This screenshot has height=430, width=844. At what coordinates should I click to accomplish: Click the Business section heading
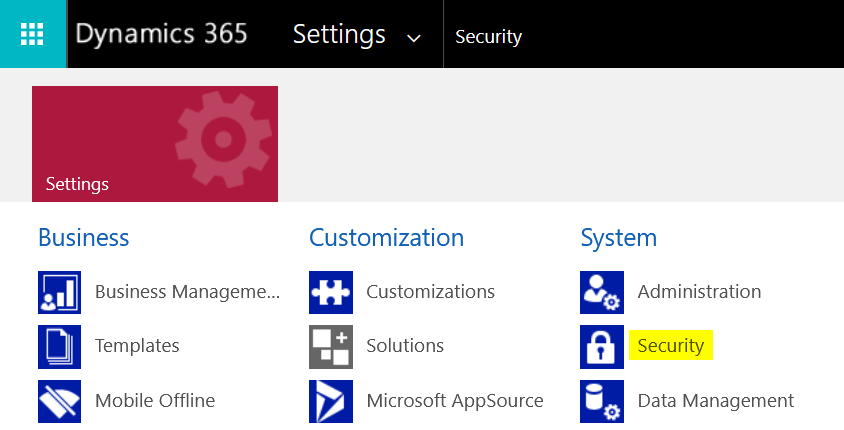pos(84,237)
